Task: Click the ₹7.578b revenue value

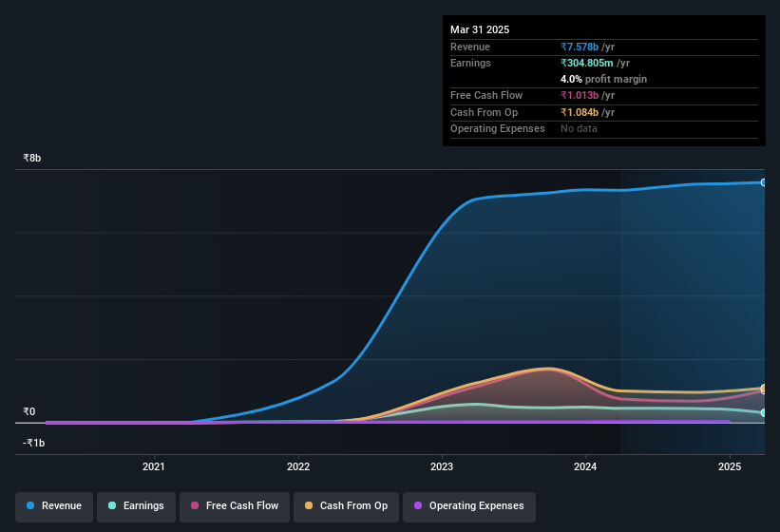Action: (x=580, y=47)
